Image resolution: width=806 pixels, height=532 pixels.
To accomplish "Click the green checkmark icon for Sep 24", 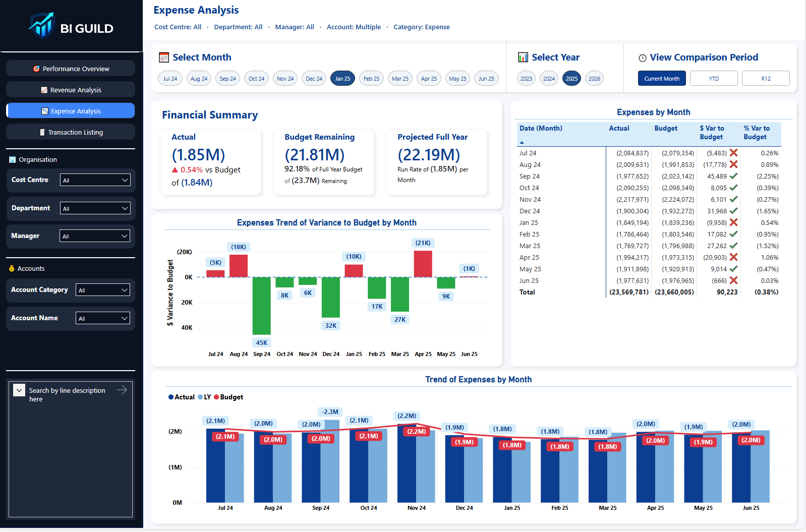I will coord(734,176).
